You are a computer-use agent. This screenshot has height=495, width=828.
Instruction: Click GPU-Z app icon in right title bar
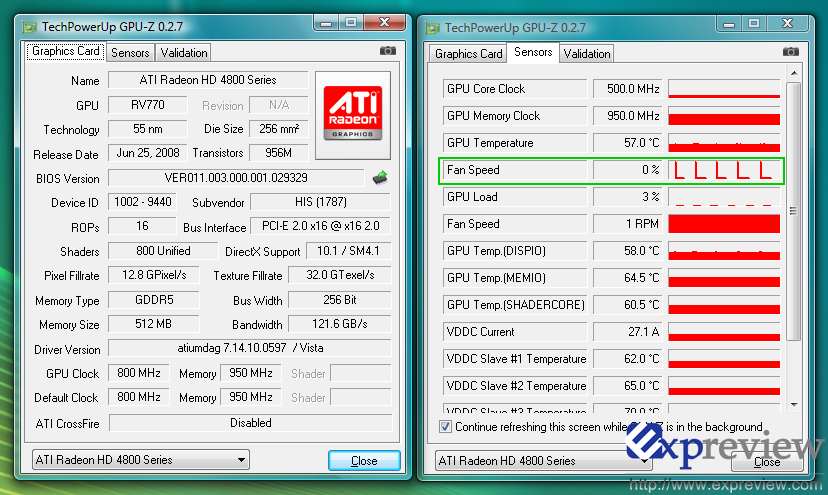click(433, 27)
